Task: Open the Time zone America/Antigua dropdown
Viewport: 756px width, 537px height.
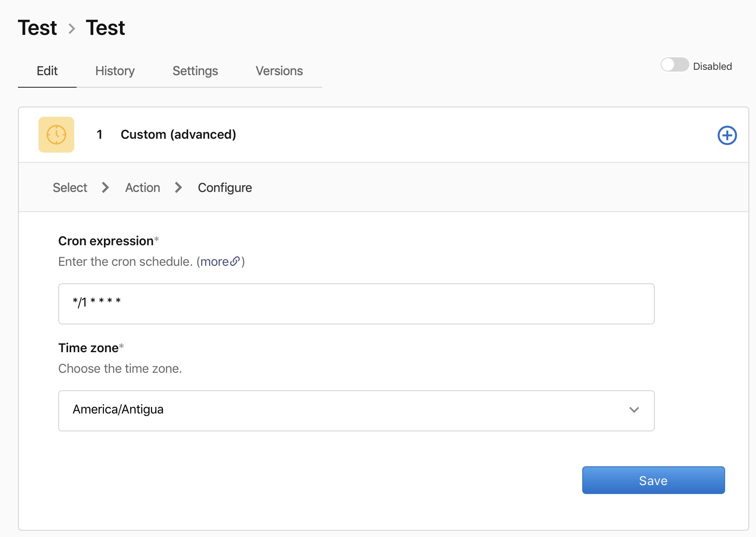Action: point(356,410)
